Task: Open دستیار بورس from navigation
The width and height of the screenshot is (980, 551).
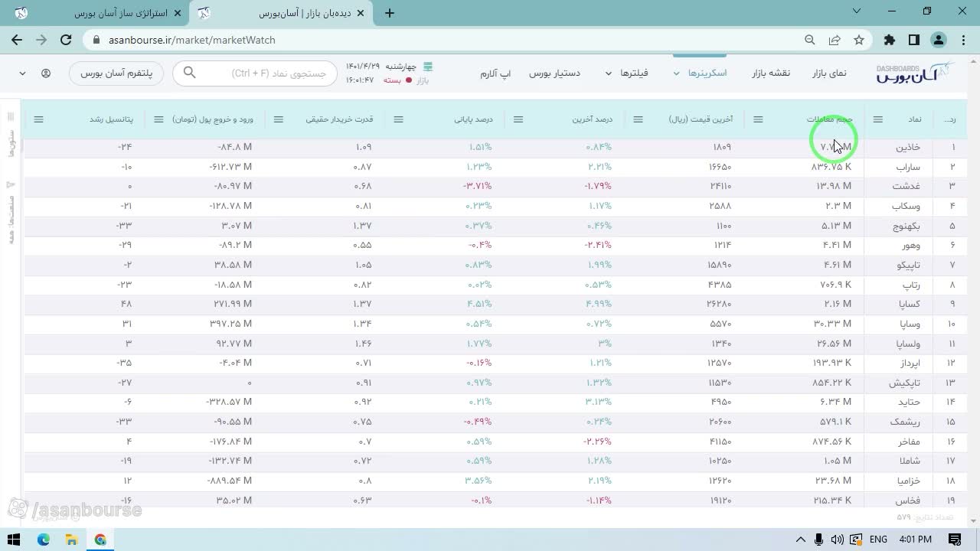Action: point(555,73)
